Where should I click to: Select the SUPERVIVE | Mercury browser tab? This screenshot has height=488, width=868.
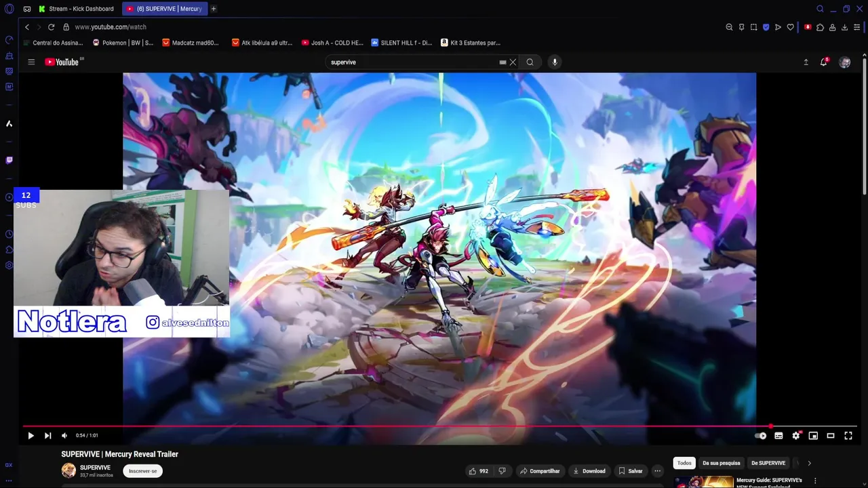[164, 9]
